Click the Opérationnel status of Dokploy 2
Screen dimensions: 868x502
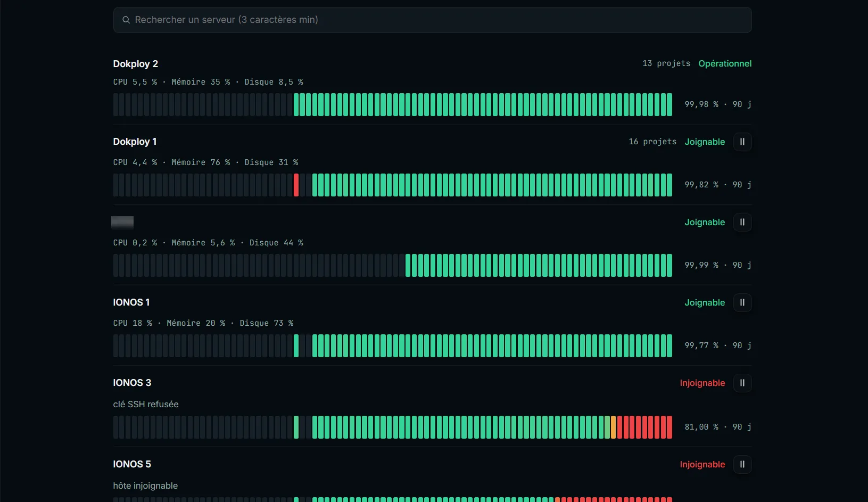725,63
